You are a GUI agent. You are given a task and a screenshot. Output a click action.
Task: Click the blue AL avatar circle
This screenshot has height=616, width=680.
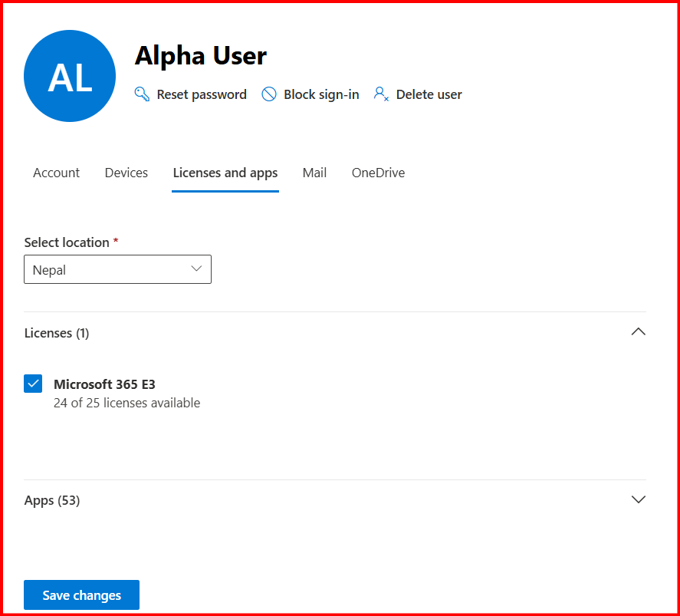(70, 76)
